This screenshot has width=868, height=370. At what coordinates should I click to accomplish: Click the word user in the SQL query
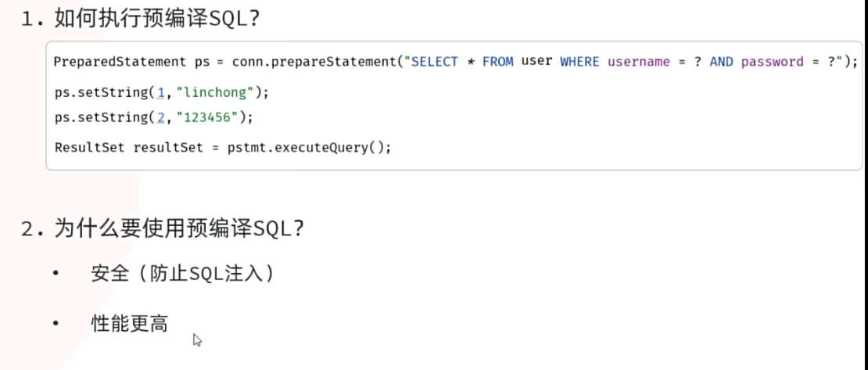click(537, 62)
